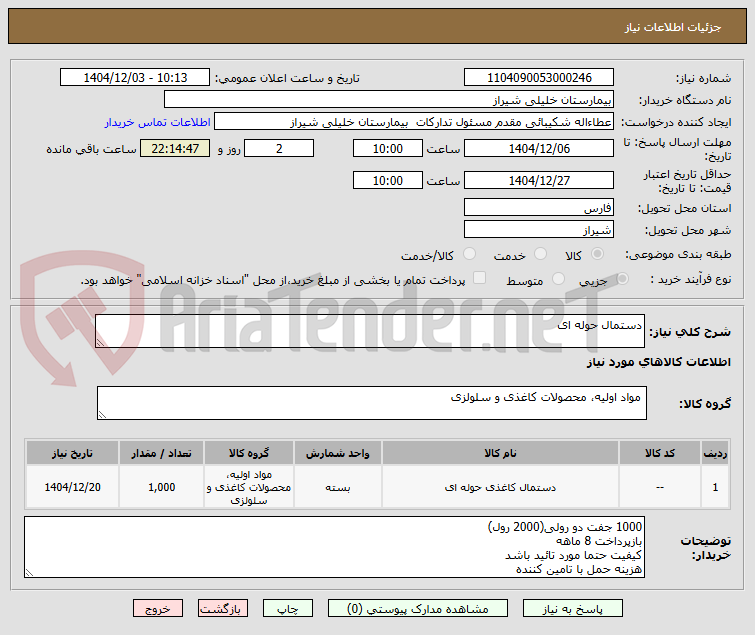Click the remaining time countdown 22:14:47

pos(175,148)
